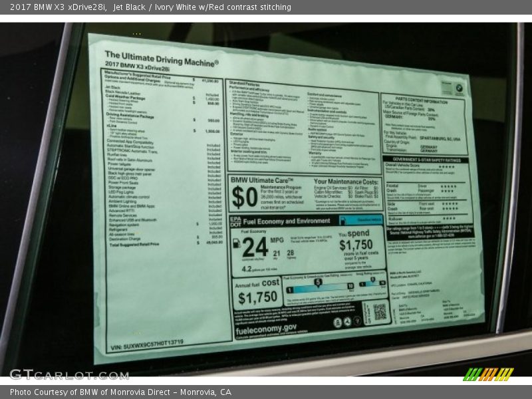
Task: Click 'Enhanced USB and Bluetooth'
Action: 132,220
